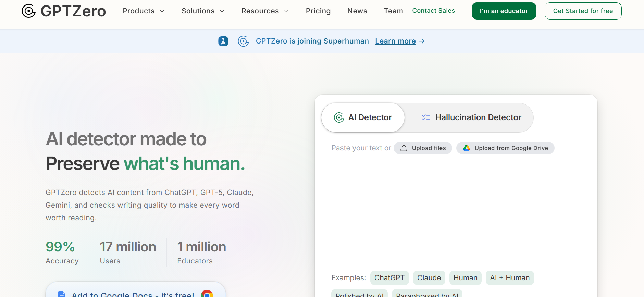Open the Team page
This screenshot has width=644, height=297.
click(x=394, y=11)
